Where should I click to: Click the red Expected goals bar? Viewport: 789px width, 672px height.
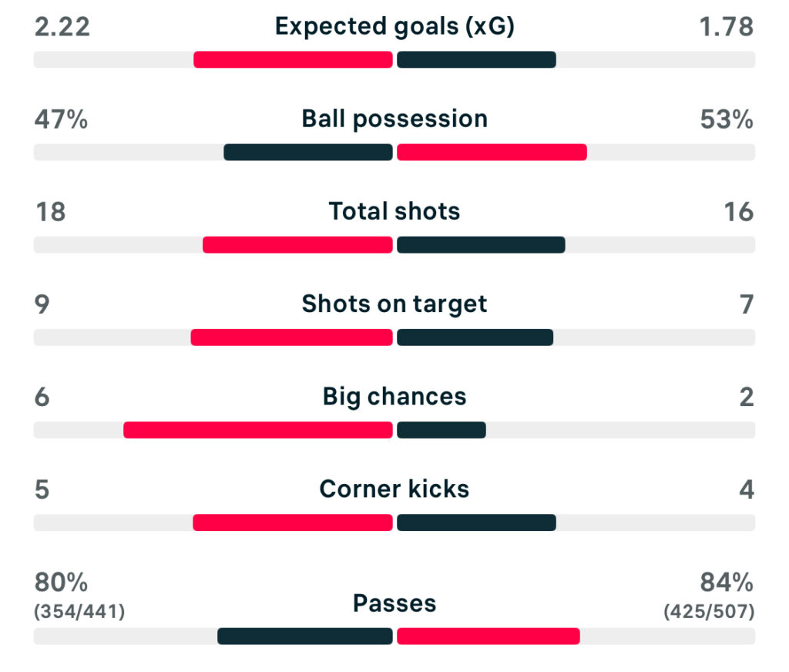[x=293, y=59]
